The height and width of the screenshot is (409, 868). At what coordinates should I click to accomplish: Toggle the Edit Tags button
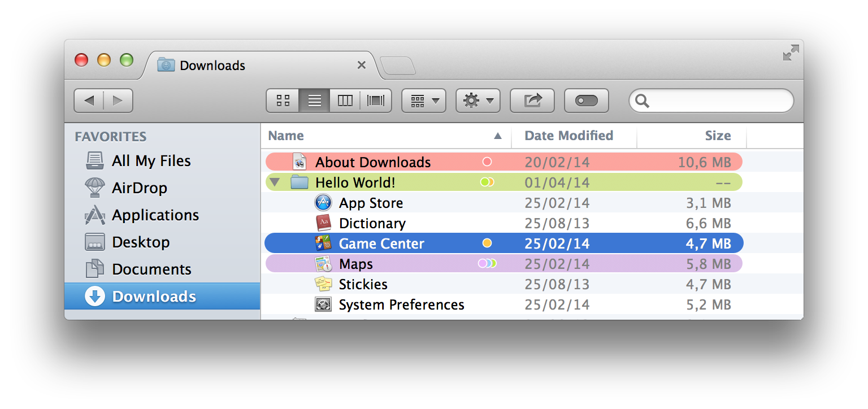point(586,101)
